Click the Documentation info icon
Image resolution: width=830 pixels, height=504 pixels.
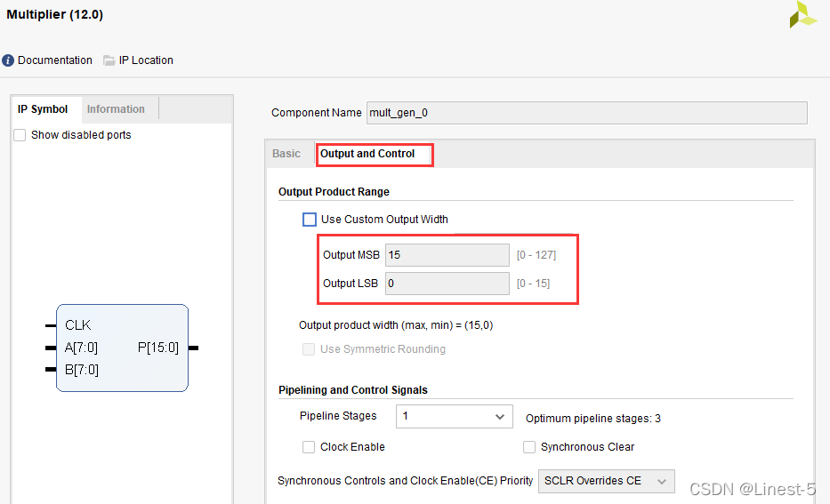point(8,60)
